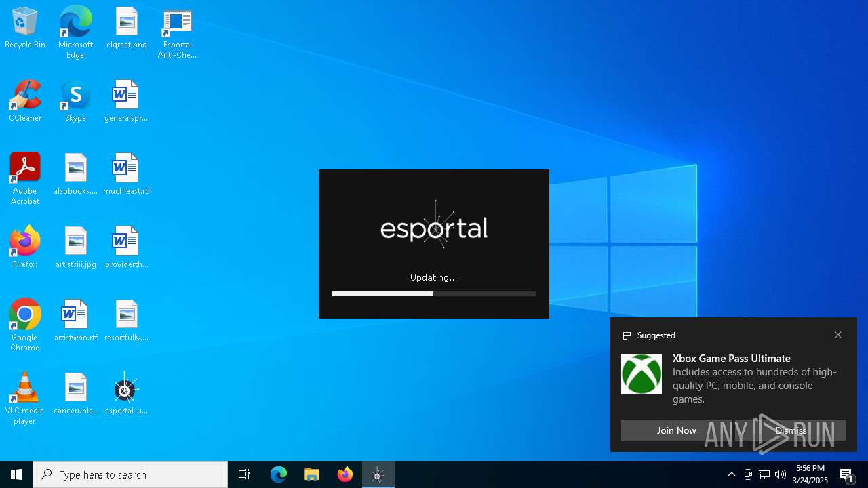Viewport: 868px width, 488px height.
Task: Select the VLC media player desktop icon
Action: click(x=24, y=399)
